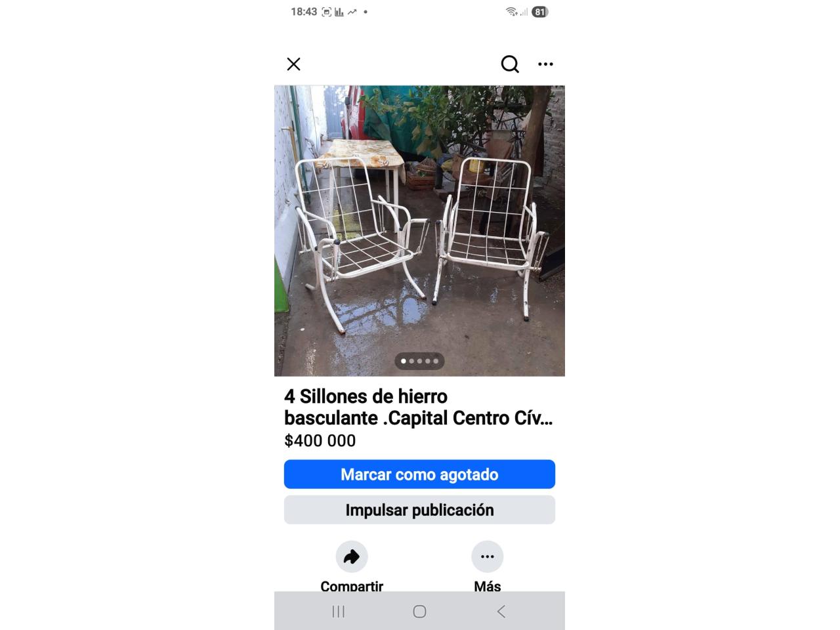
Task: Tap the truncated listing title text
Action: (x=418, y=407)
